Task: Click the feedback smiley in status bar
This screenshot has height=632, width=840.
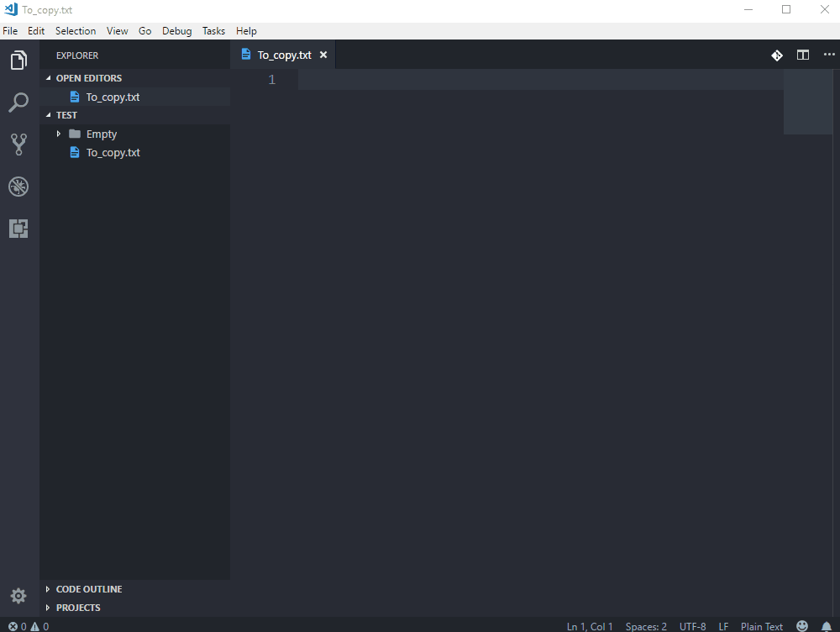Action: [x=801, y=626]
